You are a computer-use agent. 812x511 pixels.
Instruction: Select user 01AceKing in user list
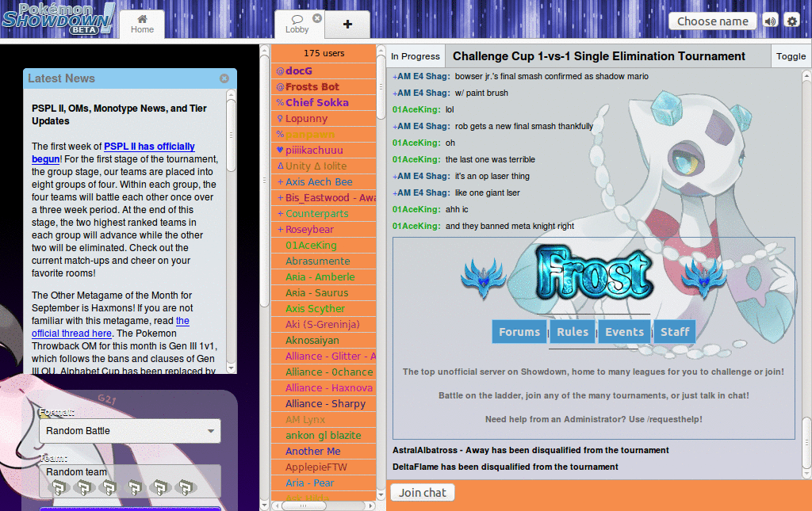click(324, 245)
